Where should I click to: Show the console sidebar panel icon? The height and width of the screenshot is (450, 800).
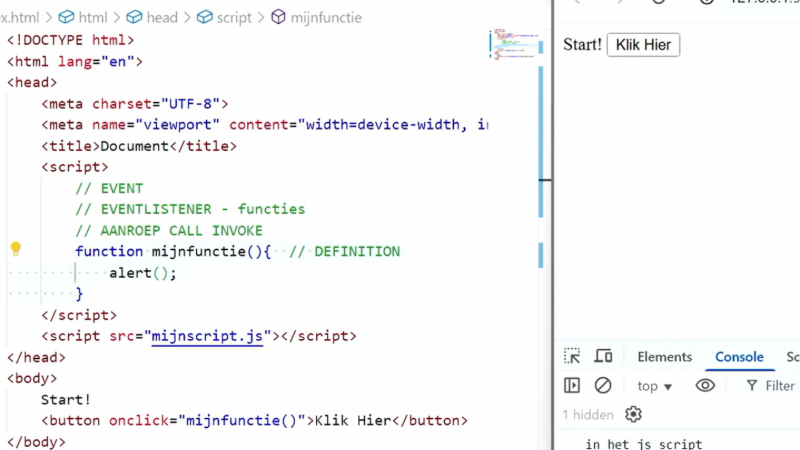click(572, 385)
